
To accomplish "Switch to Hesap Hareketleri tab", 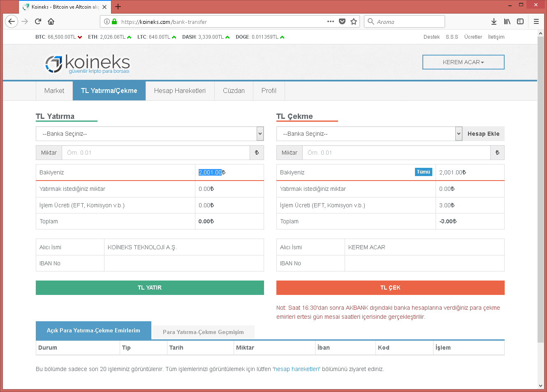I will (180, 91).
